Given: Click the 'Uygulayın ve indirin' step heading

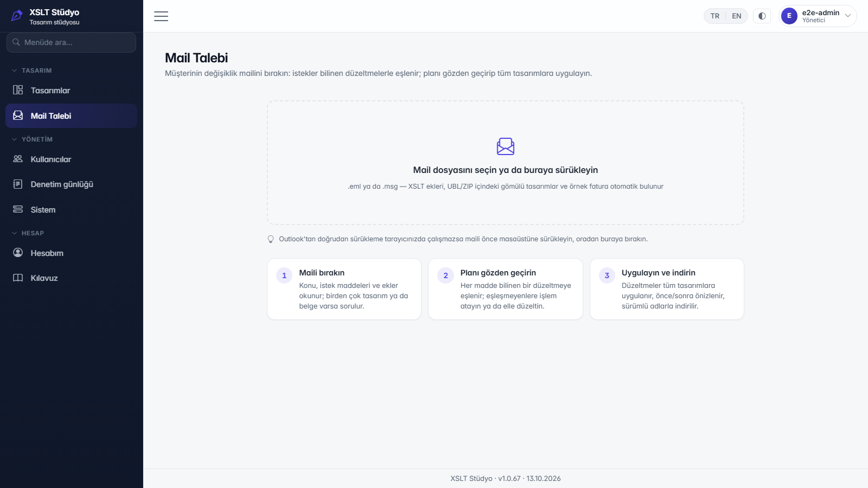Looking at the screenshot, I should pyautogui.click(x=659, y=273).
